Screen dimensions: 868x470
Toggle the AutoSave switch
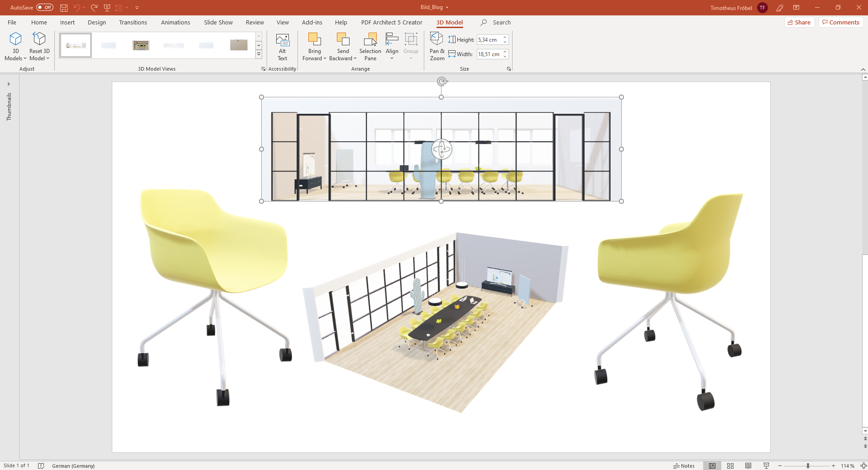point(45,7)
